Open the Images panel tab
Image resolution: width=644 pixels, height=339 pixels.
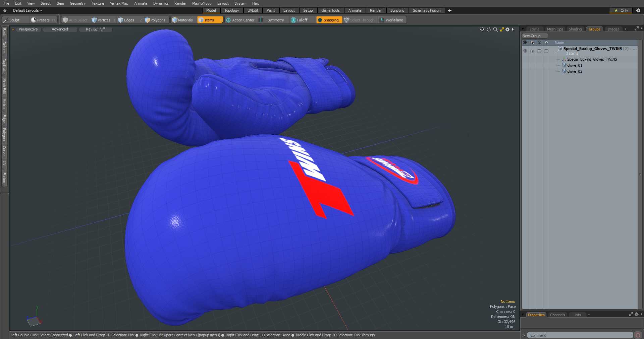coord(613,29)
